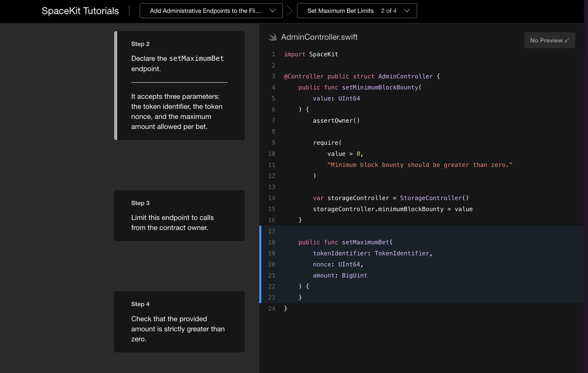The width and height of the screenshot is (588, 373).
Task: Click the No Preview button
Action: pos(549,40)
